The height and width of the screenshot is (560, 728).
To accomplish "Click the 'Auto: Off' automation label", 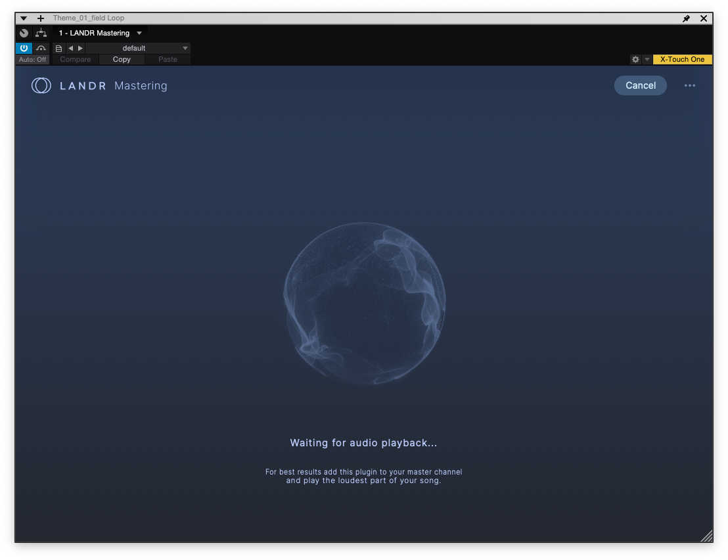I will (x=32, y=59).
